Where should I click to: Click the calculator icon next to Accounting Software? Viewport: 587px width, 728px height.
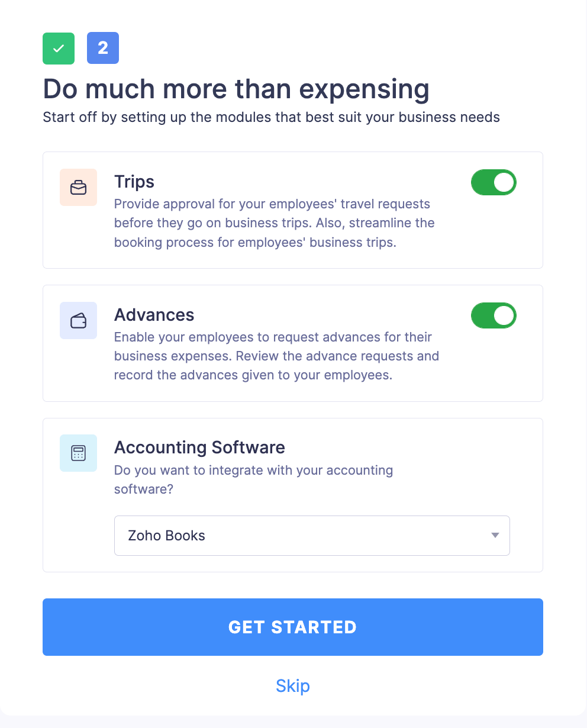coord(78,453)
